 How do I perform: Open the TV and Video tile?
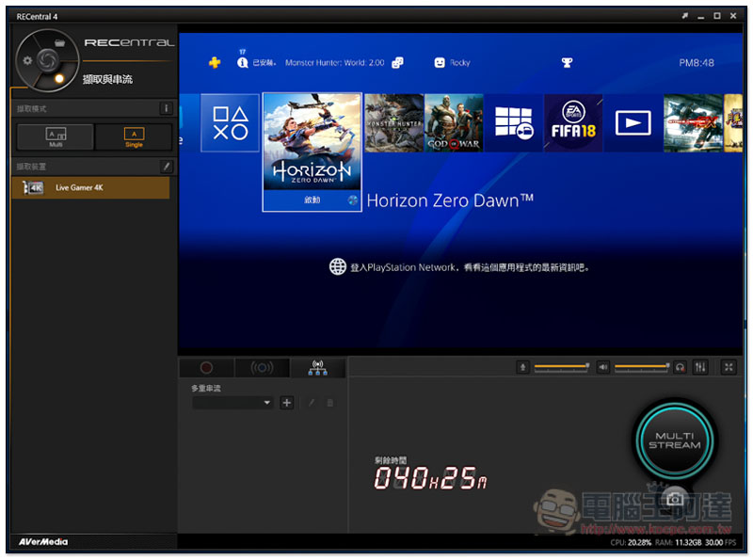tap(513, 123)
